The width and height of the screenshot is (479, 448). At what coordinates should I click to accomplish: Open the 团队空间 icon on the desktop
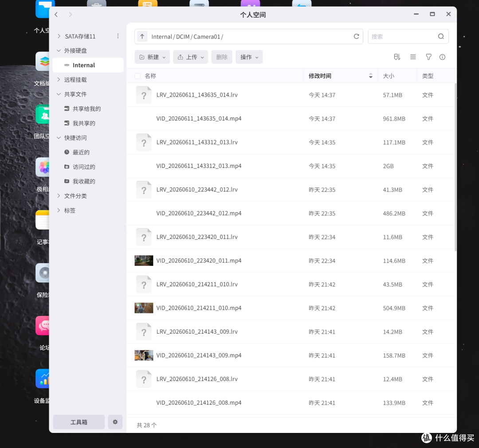point(43,114)
